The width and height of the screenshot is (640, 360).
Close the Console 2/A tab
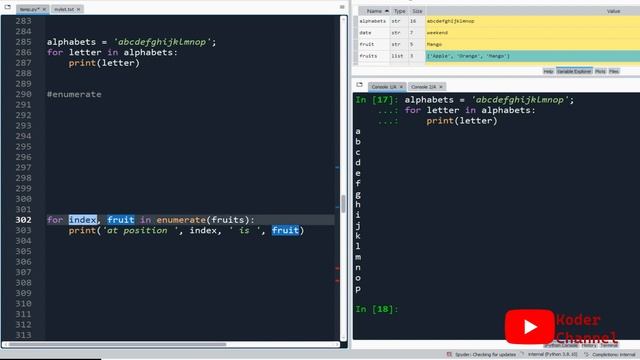pos(441,87)
